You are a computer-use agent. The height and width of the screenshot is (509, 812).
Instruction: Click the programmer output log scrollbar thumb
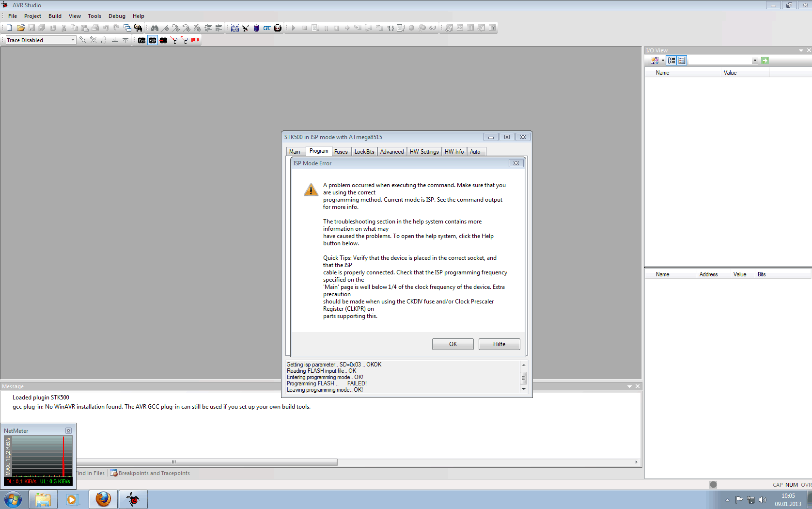(523, 378)
